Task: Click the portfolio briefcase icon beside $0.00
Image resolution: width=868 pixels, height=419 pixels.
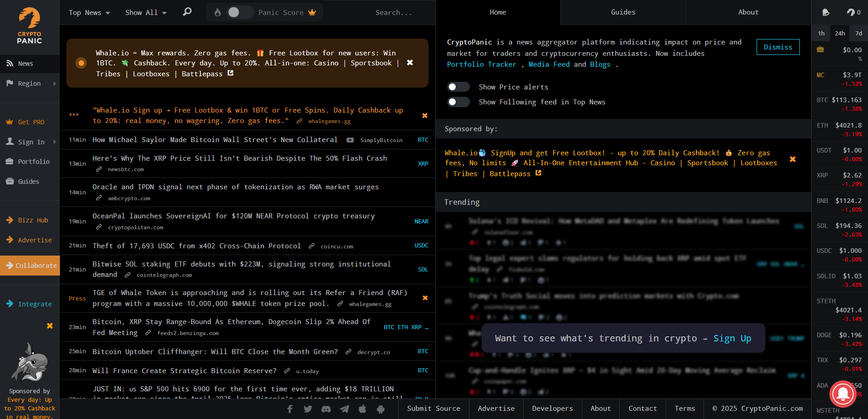Action: pyautogui.click(x=820, y=49)
